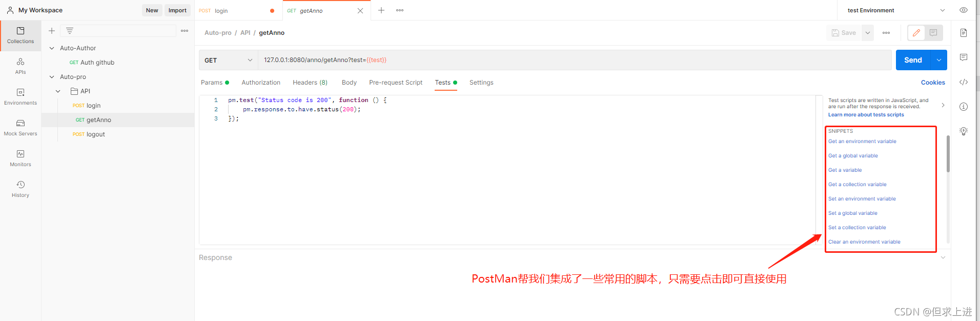
Task: Insert 'Get a global variable' snippet
Action: 853,156
